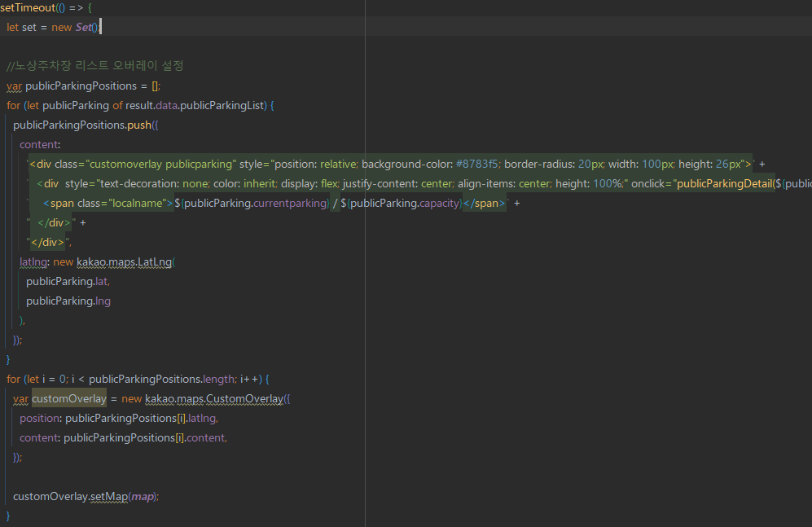Click 'position: relative' style text

click(x=316, y=164)
